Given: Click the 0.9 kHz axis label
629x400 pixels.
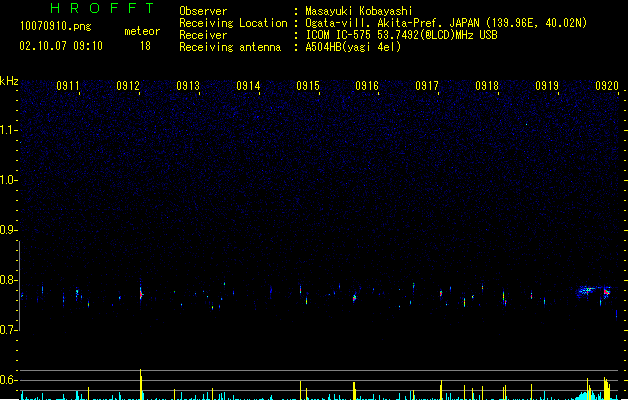Looking at the screenshot, I should pyautogui.click(x=8, y=230).
